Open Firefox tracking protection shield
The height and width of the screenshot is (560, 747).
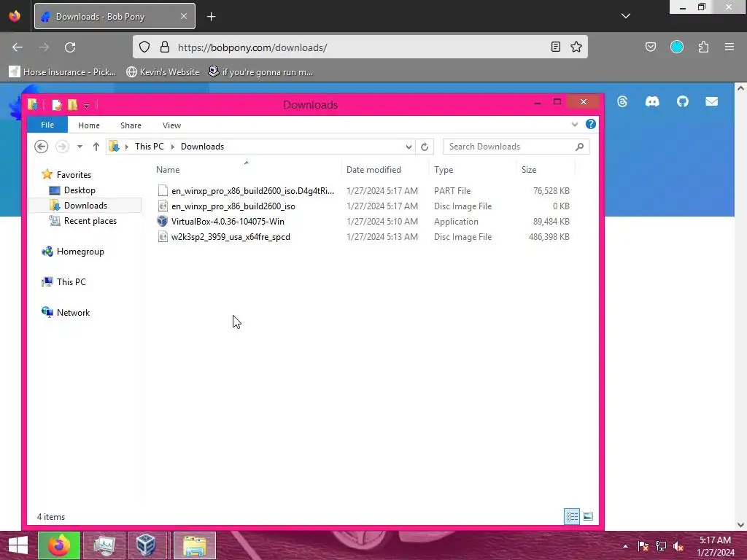144,47
